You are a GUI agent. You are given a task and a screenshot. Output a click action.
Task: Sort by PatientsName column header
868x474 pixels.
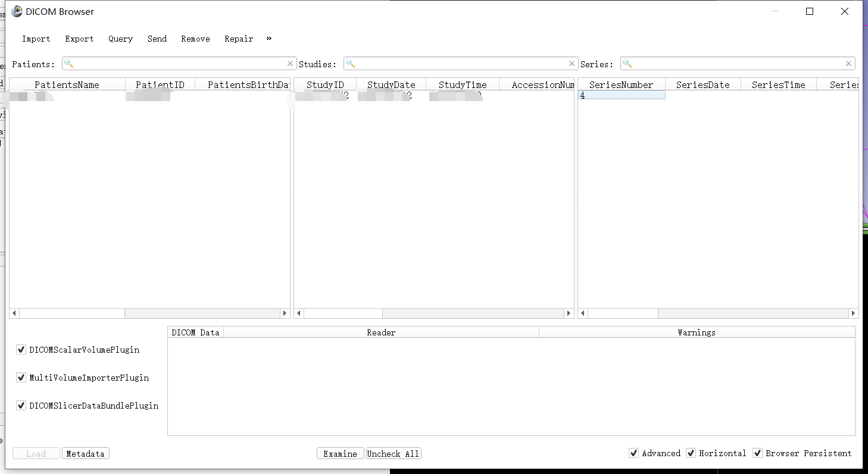tap(67, 84)
